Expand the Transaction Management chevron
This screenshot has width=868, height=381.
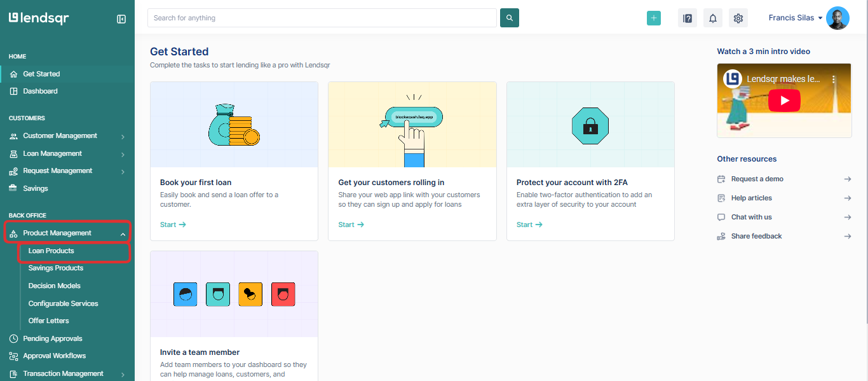123,375
